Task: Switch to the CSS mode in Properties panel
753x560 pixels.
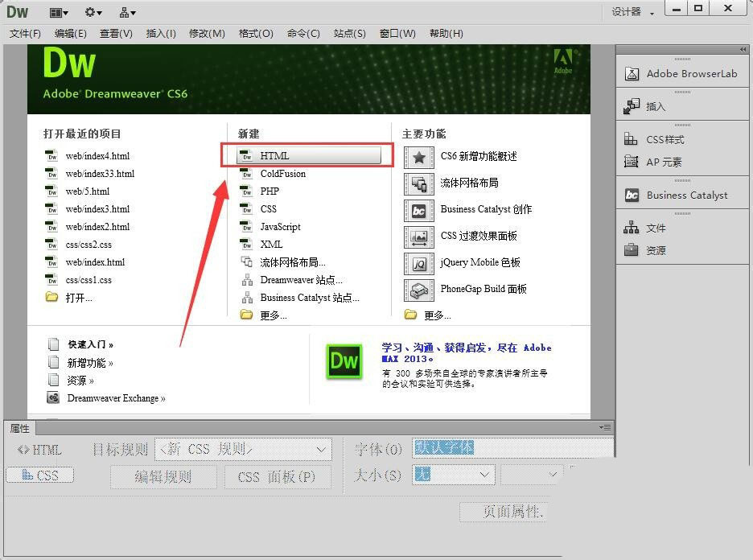Action: coord(39,475)
